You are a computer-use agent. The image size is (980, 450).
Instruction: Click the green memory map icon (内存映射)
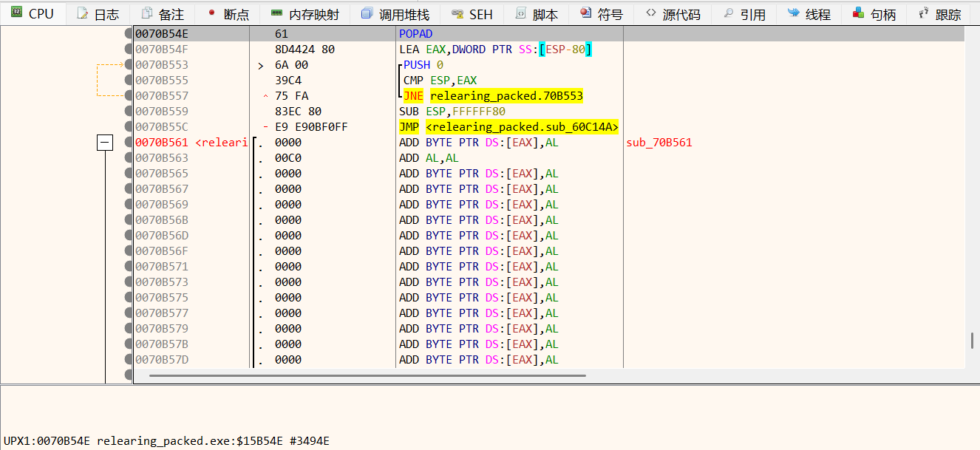tap(276, 14)
